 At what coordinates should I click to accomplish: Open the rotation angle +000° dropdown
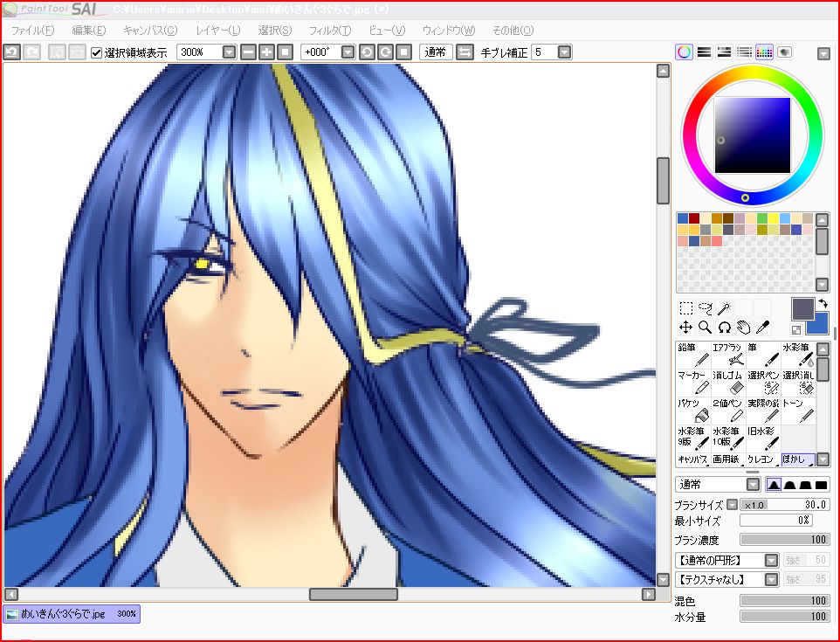(x=348, y=52)
